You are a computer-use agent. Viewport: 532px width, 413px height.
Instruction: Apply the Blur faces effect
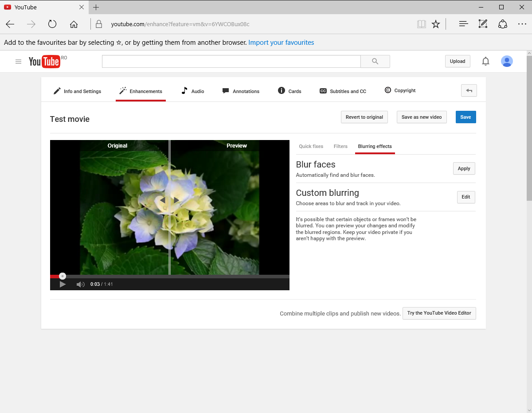(464, 168)
